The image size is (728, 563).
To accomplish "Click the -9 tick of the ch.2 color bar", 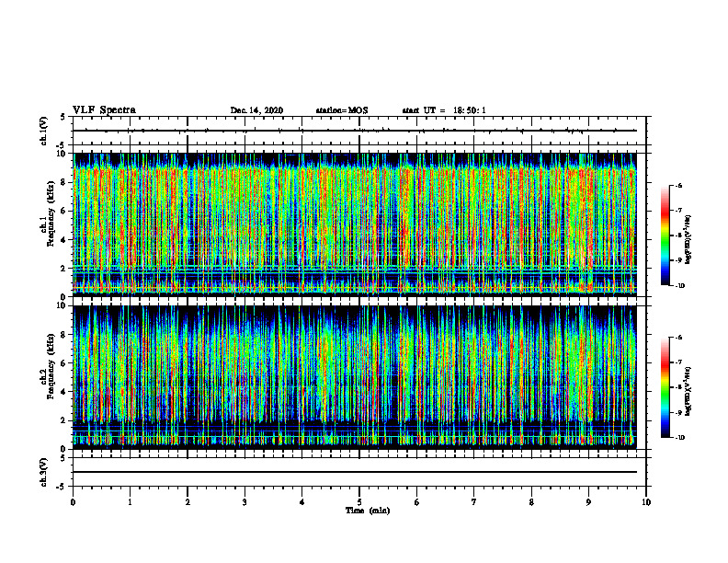I will click(678, 412).
